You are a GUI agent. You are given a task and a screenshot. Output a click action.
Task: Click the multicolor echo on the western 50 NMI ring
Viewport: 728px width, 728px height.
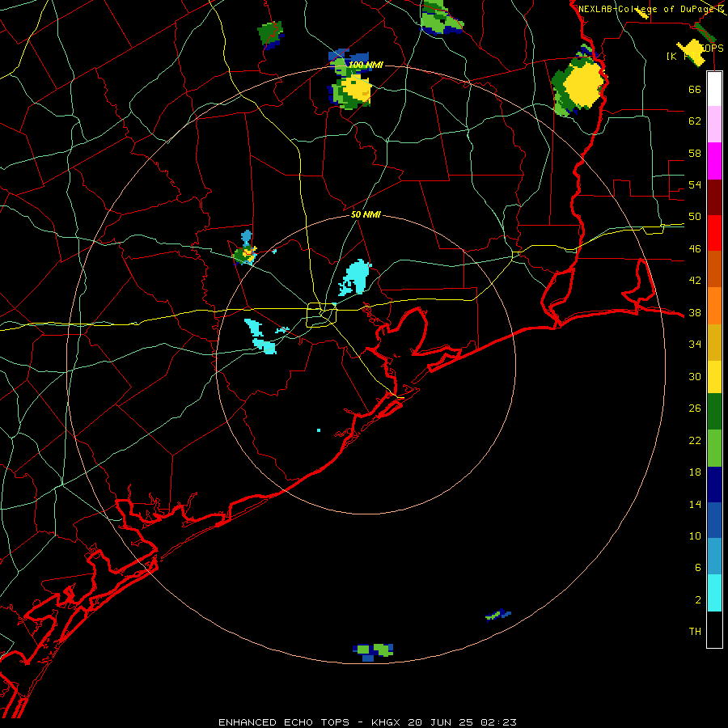(246, 253)
